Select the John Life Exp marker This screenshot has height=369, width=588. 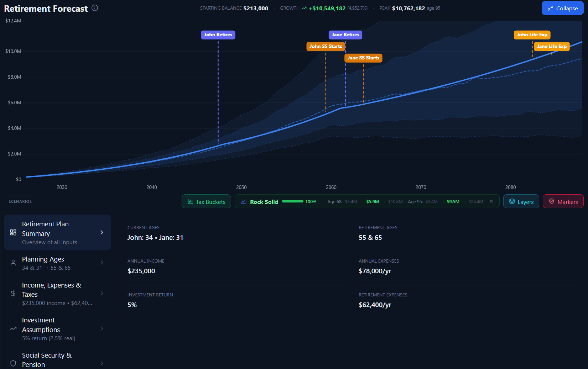[532, 35]
